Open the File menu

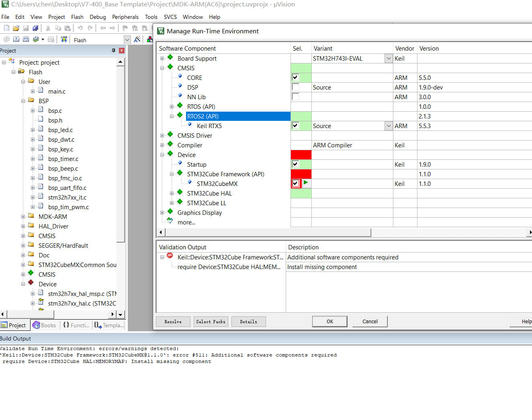tap(5, 17)
